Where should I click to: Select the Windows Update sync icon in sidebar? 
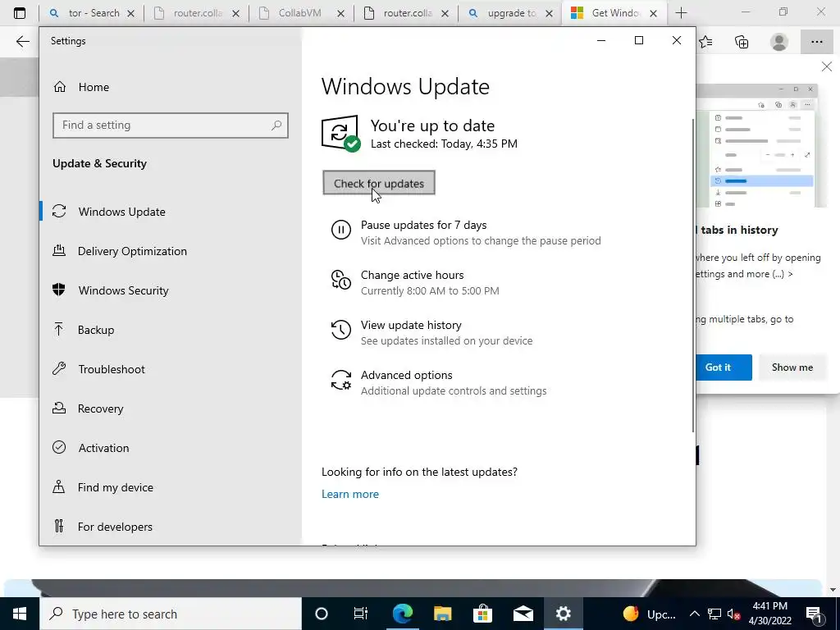[x=59, y=212]
